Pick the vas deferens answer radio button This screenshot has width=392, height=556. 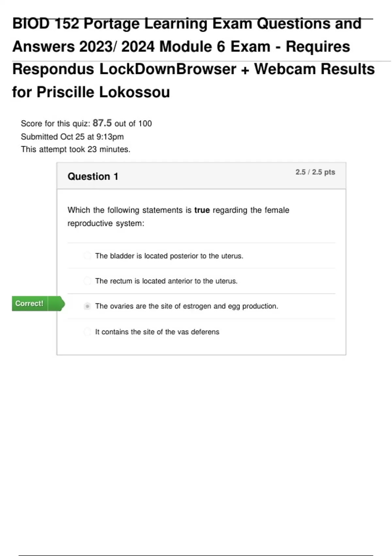pos(87,332)
